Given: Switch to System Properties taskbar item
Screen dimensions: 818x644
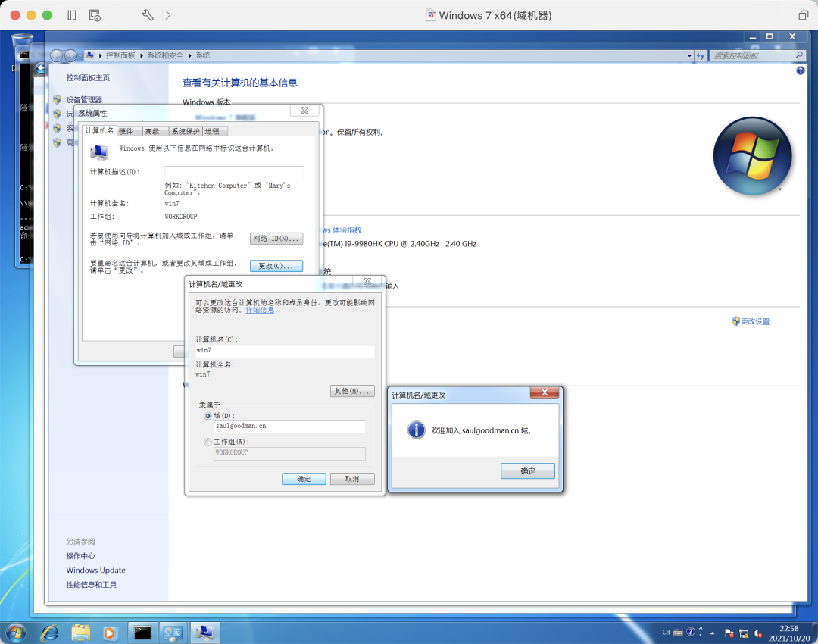Looking at the screenshot, I should coord(204,633).
